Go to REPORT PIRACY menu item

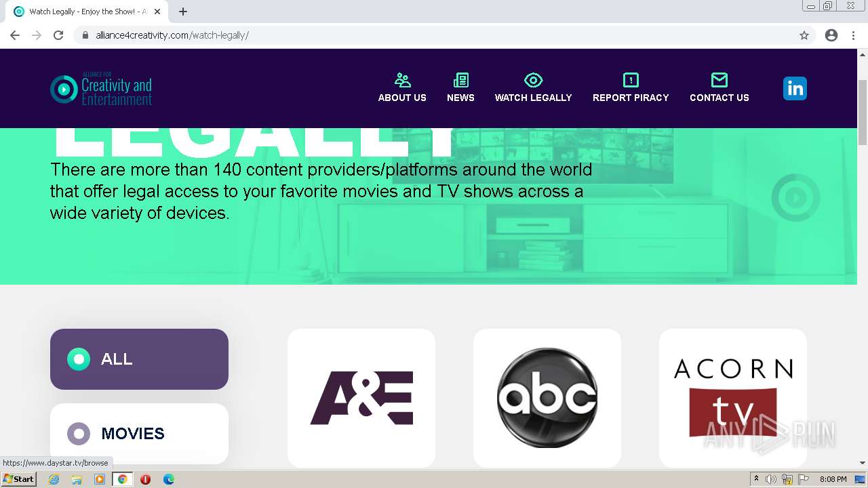631,98
